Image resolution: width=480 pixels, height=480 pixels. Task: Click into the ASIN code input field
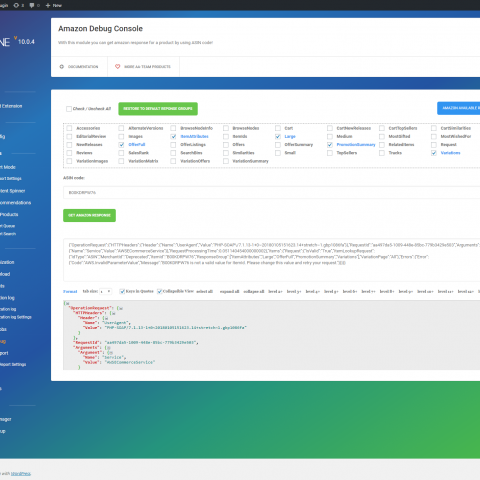coord(271,193)
